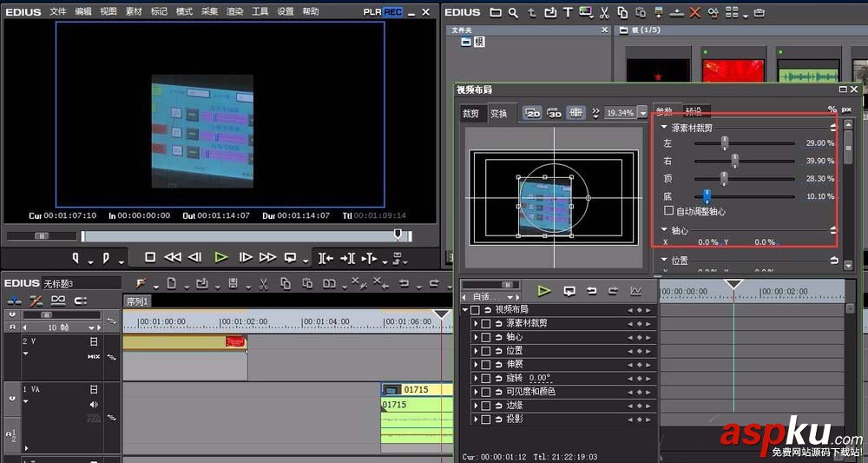Click the green Play button in the player

(x=220, y=257)
